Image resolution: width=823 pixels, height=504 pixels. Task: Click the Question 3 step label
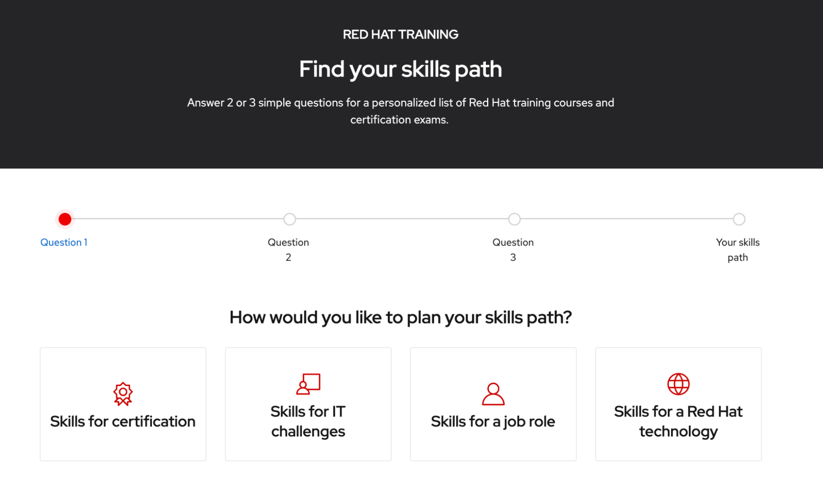pyautogui.click(x=513, y=250)
